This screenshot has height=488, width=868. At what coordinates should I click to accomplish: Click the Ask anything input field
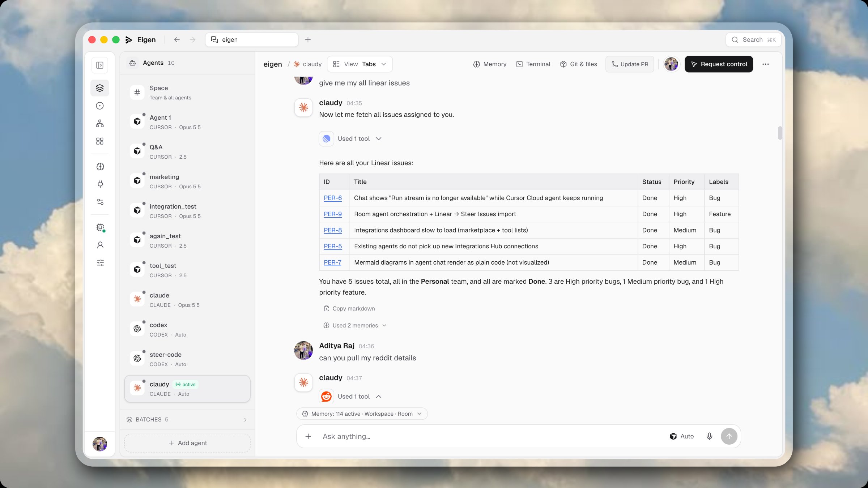pyautogui.click(x=492, y=436)
